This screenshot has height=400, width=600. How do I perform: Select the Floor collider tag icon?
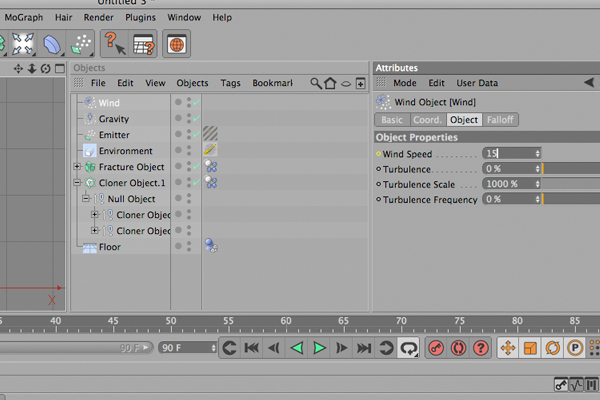(211, 245)
